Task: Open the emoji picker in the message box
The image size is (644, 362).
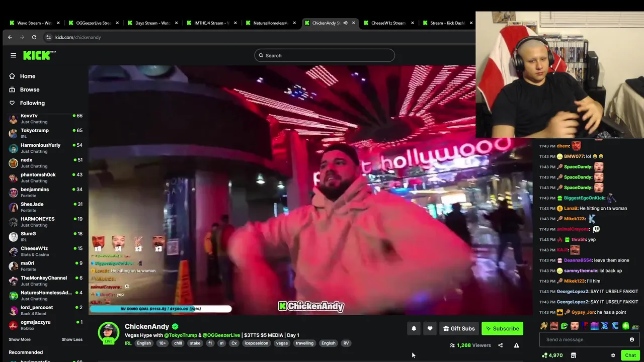Action: click(632, 339)
